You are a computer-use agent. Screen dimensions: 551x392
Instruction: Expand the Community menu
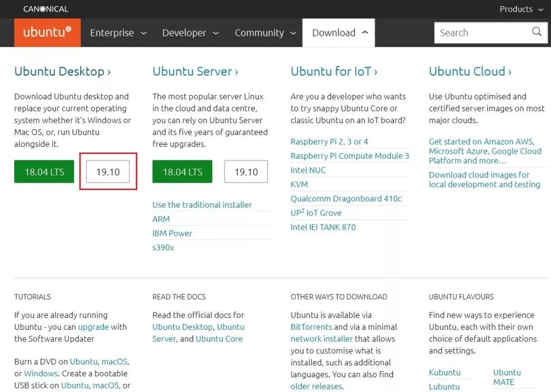click(x=265, y=33)
